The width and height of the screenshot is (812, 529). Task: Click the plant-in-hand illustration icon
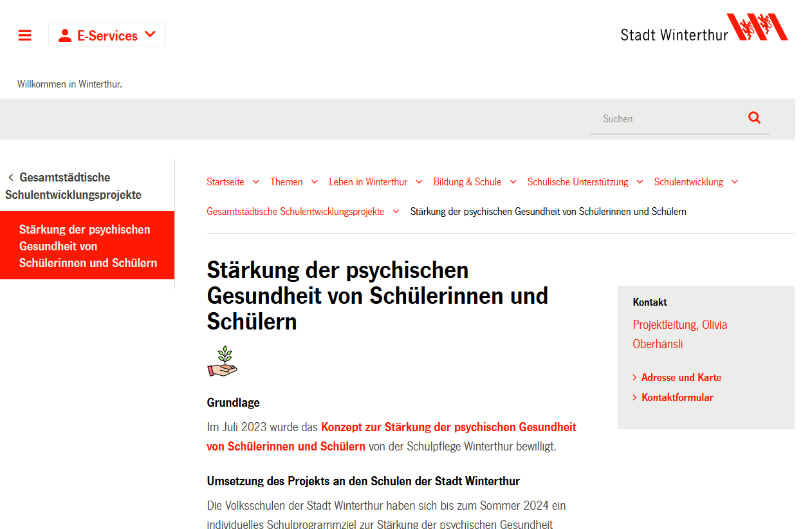223,362
